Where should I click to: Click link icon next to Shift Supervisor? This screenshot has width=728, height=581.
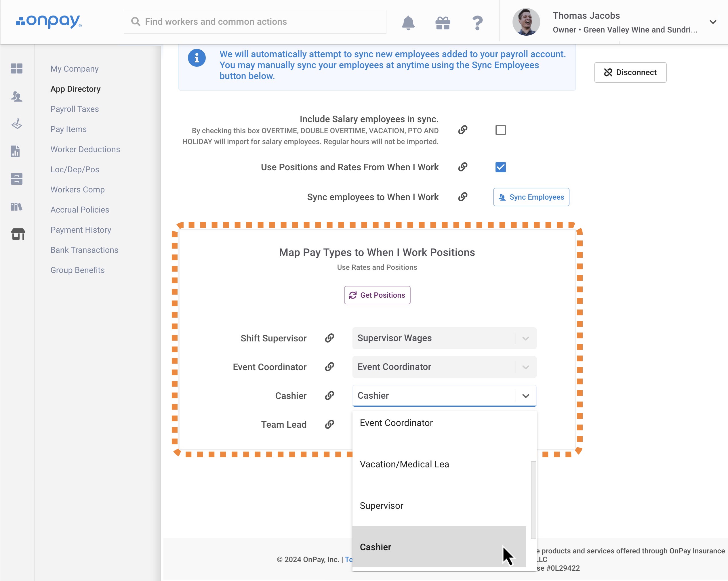pos(329,338)
